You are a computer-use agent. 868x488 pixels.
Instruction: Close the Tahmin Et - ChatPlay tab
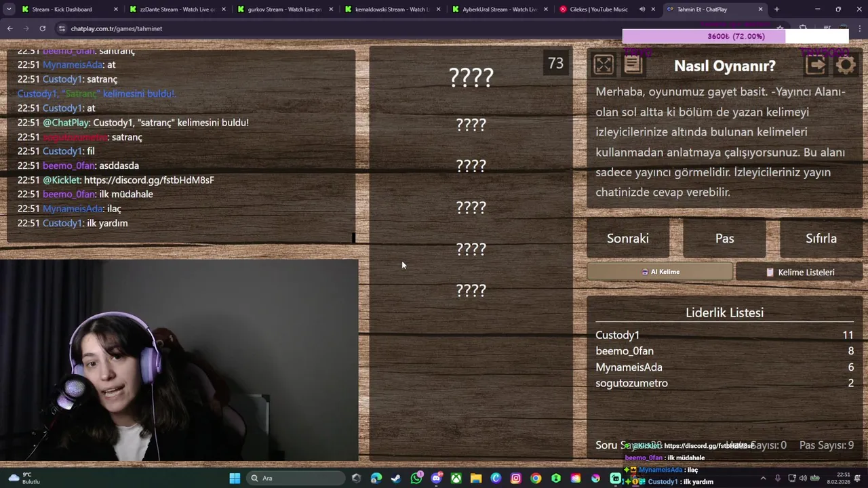[x=760, y=9]
